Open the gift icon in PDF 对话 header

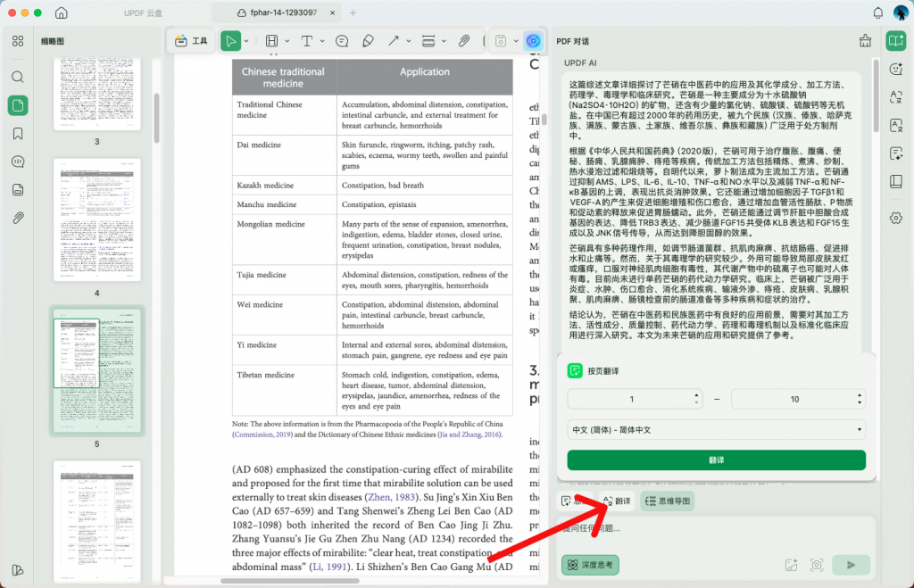pos(865,41)
